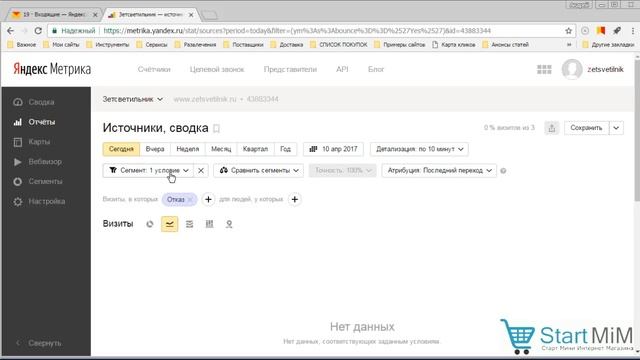Open API link in top navigation
The image size is (640, 360).
[342, 69]
